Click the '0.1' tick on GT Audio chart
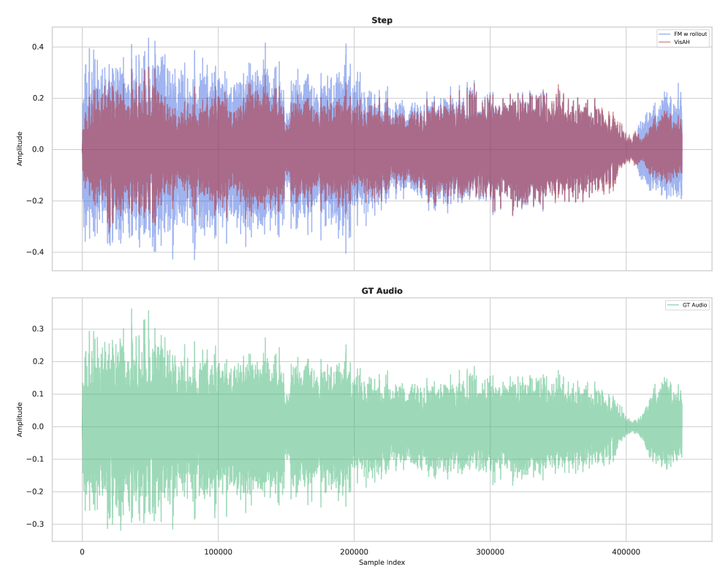Screen dimensions: 728x583 38,394
